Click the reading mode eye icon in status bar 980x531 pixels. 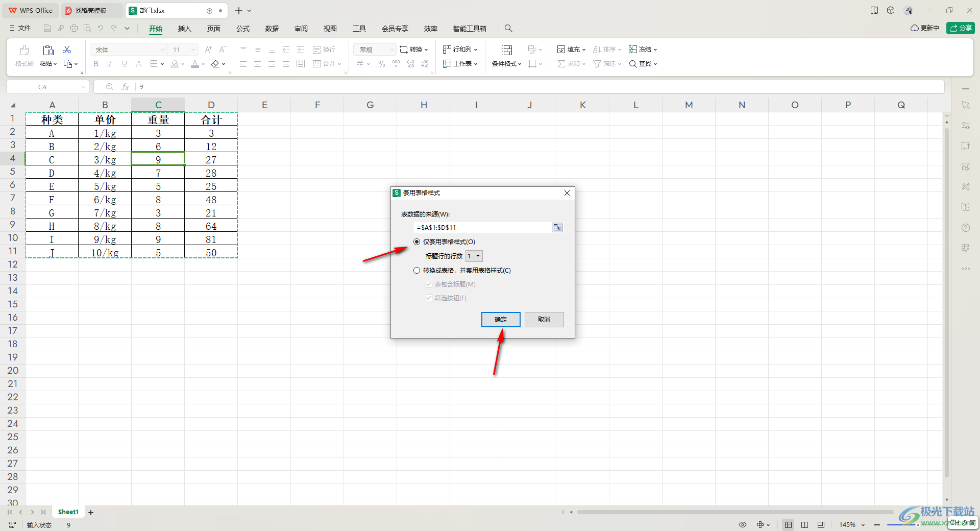click(x=743, y=525)
